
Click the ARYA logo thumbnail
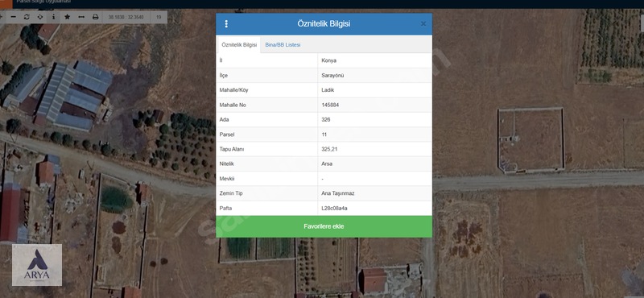37,265
